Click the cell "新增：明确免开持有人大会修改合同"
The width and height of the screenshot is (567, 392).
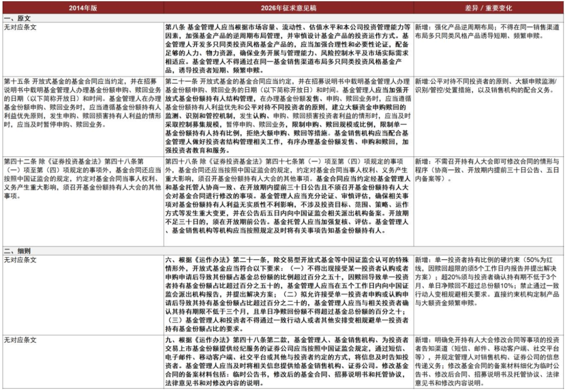click(489, 362)
